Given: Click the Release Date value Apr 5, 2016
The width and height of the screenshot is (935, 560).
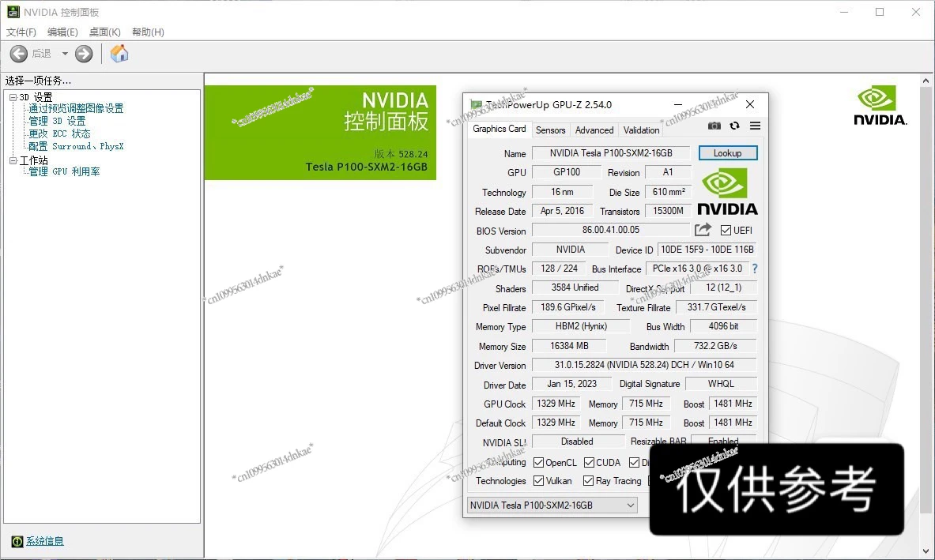Looking at the screenshot, I should click(562, 211).
